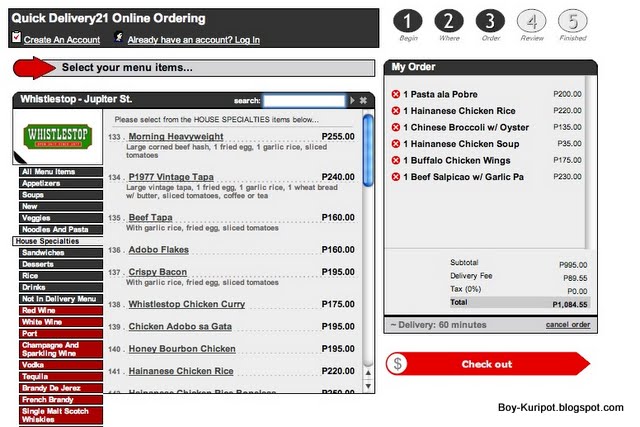Select Brandy De Jerez category

coord(61,388)
